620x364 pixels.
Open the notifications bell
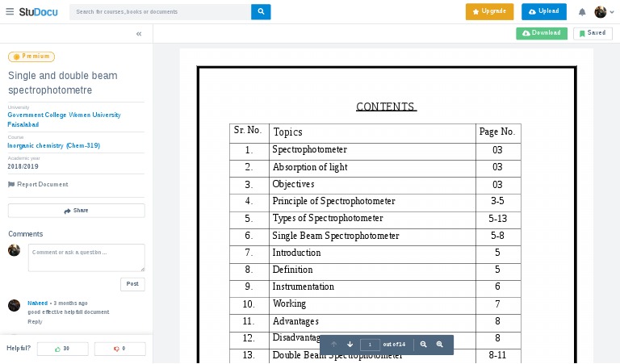tap(582, 12)
